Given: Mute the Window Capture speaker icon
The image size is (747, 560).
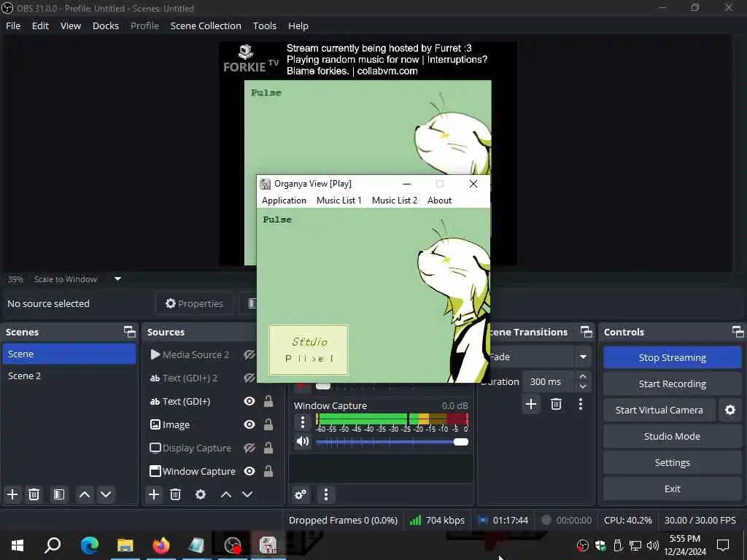Looking at the screenshot, I should click(x=303, y=441).
